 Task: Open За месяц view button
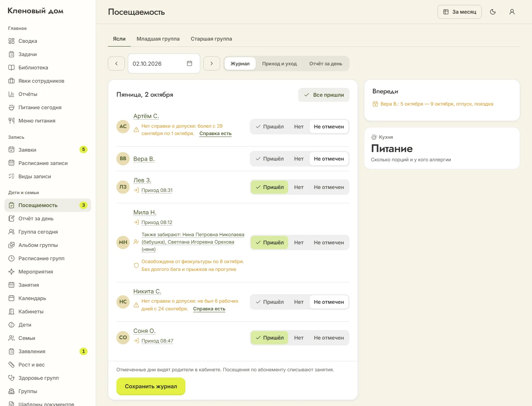tap(460, 12)
